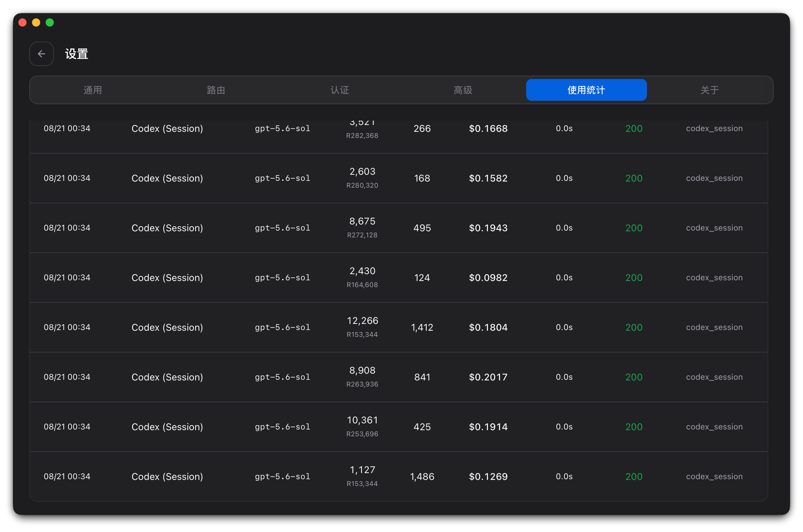
Task: Select the row costing $0.1582
Action: tap(398, 178)
